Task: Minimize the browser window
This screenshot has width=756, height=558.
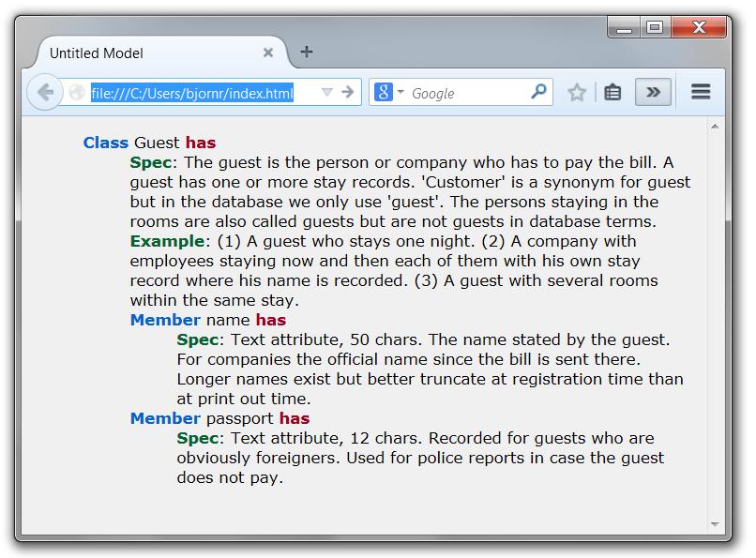Action: point(624,27)
